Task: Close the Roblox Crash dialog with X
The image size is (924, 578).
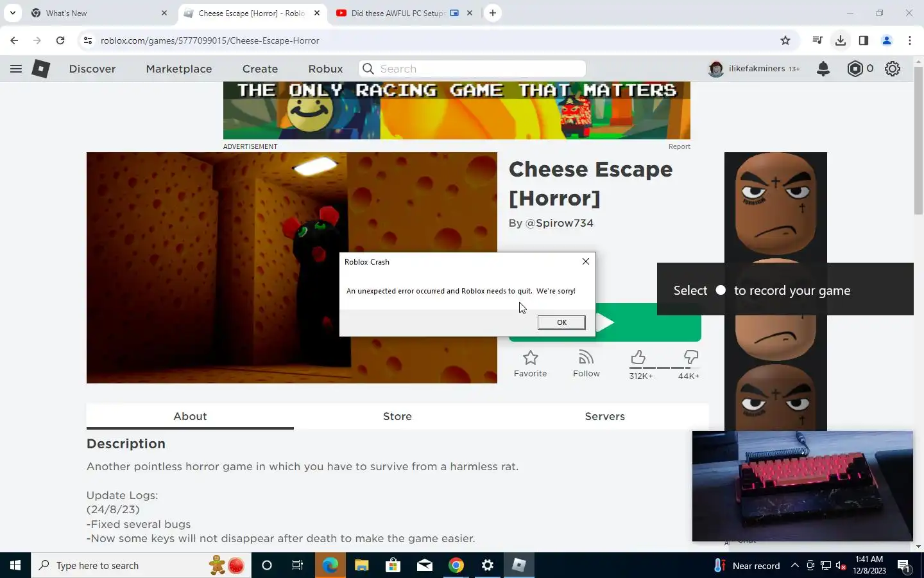Action: pos(585,261)
